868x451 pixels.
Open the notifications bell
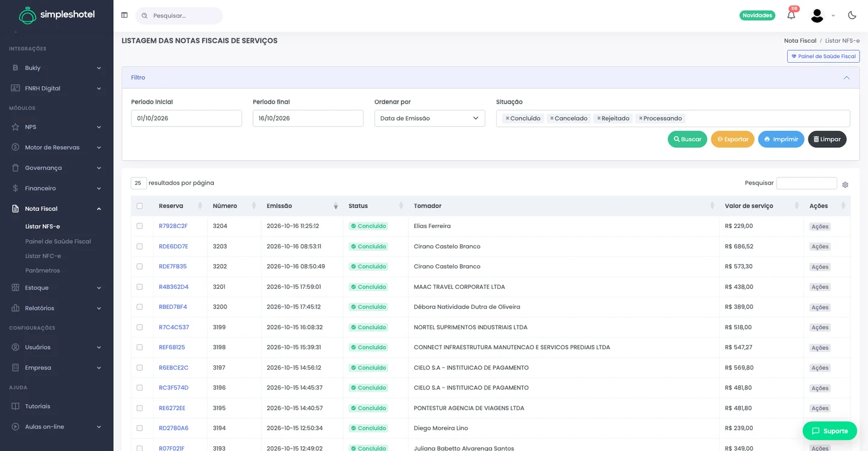pyautogui.click(x=791, y=15)
